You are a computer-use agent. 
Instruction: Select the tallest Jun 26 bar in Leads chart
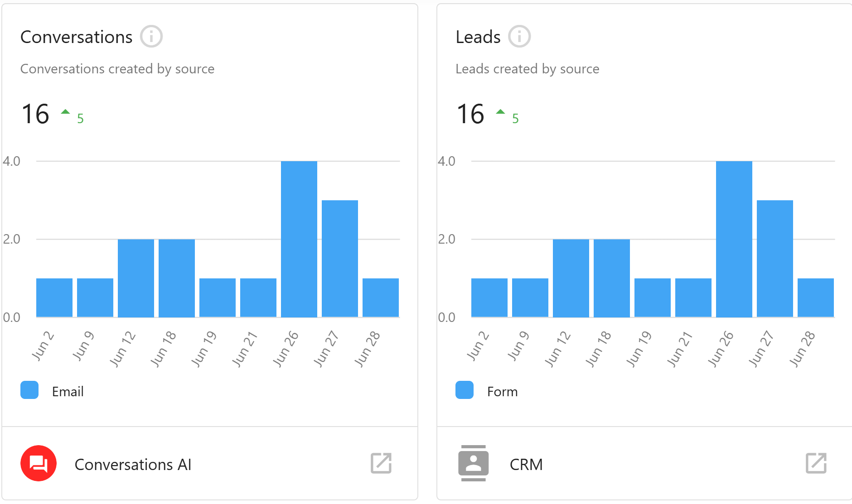(x=734, y=238)
